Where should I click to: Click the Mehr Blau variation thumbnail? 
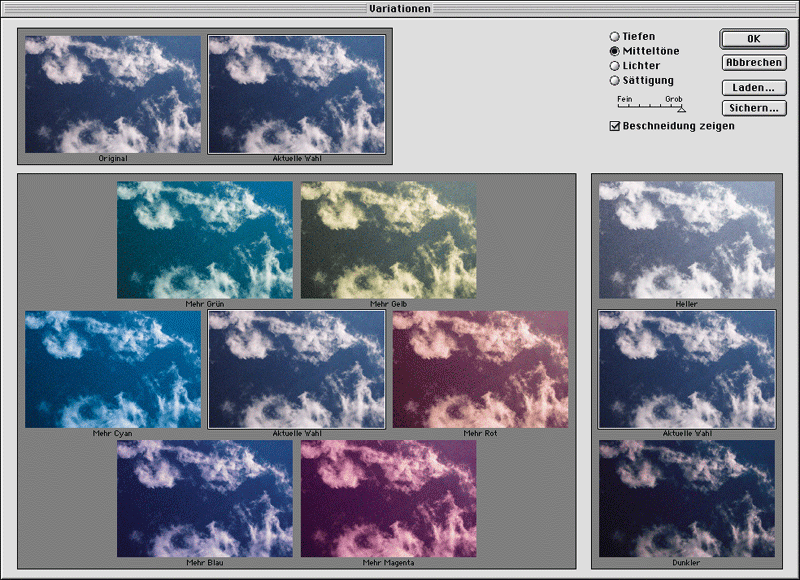point(204,498)
